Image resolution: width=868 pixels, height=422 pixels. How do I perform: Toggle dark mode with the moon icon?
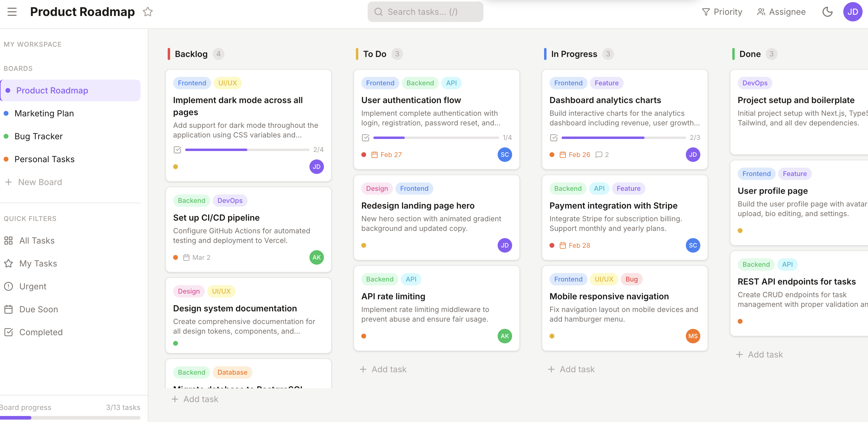pos(828,11)
